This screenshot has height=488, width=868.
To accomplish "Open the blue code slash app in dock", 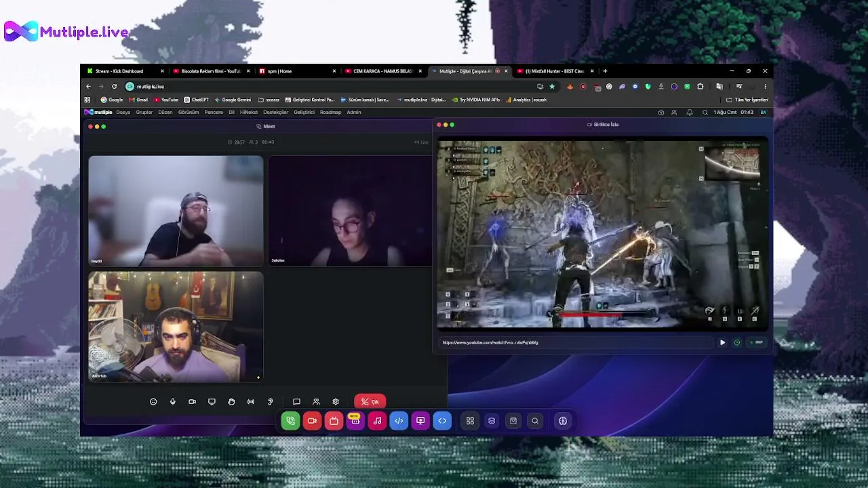I will point(399,421).
